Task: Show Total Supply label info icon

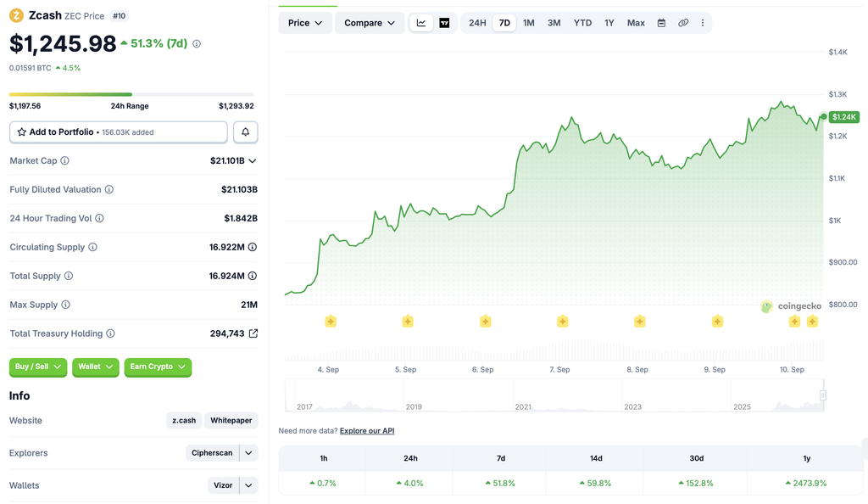Action: click(x=69, y=276)
